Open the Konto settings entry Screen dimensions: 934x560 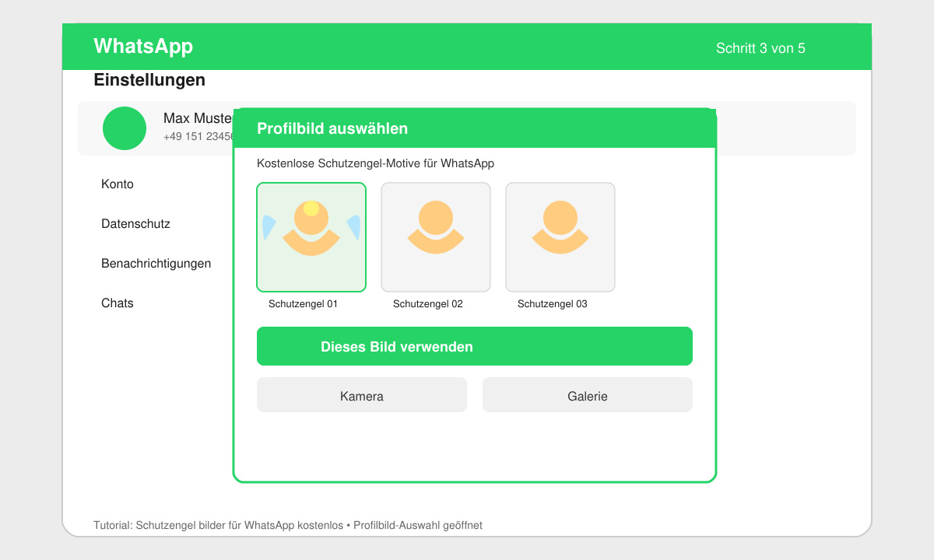point(118,184)
